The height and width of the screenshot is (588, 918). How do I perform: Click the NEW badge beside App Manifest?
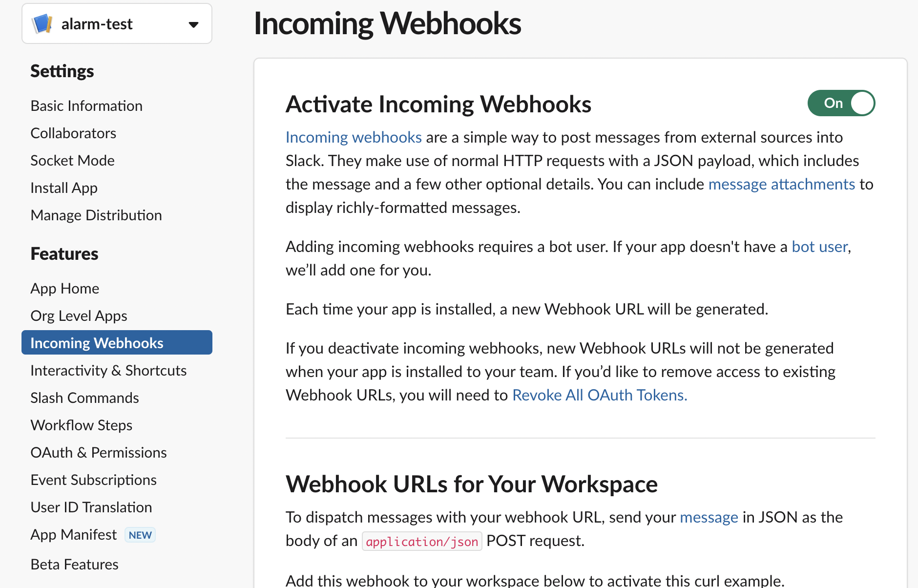pyautogui.click(x=140, y=535)
